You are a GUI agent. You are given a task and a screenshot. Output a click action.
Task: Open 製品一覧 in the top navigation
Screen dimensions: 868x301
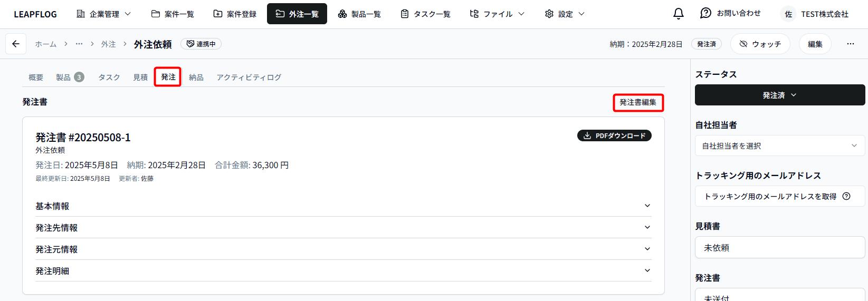point(359,14)
